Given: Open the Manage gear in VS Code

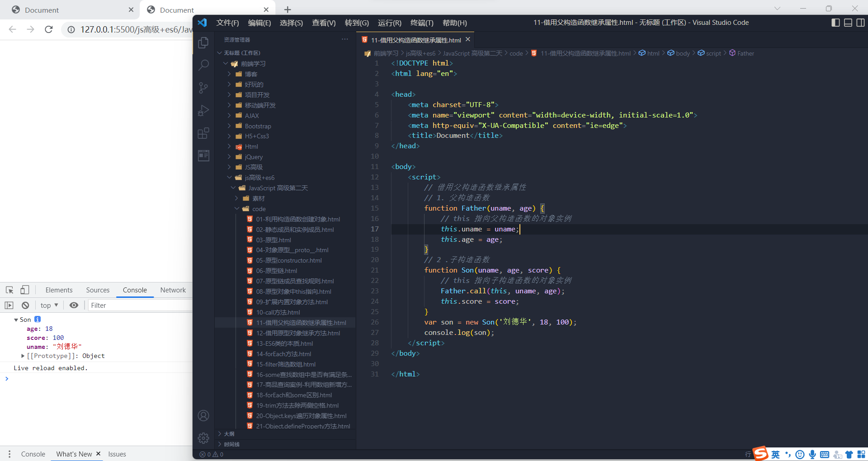Looking at the screenshot, I should click(203, 438).
